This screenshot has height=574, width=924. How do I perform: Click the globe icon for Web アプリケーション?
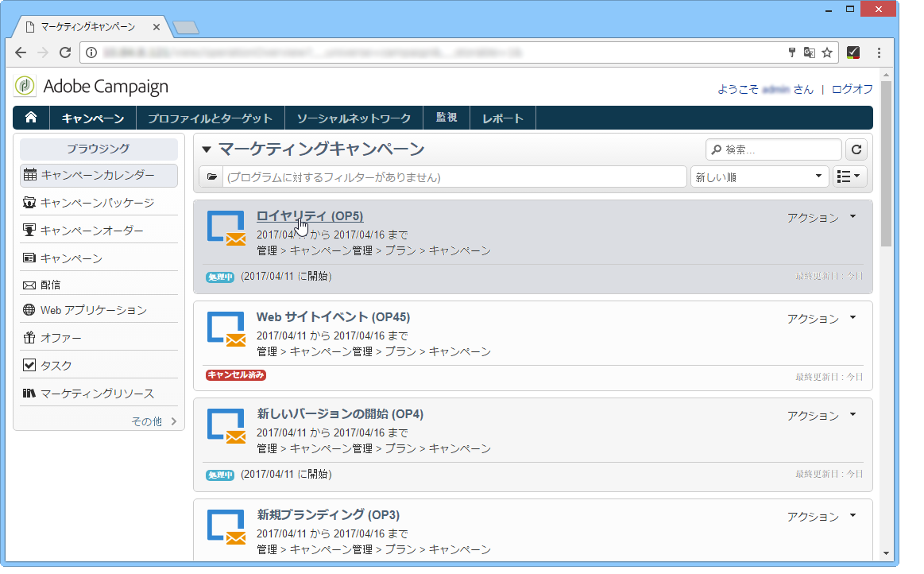[29, 310]
